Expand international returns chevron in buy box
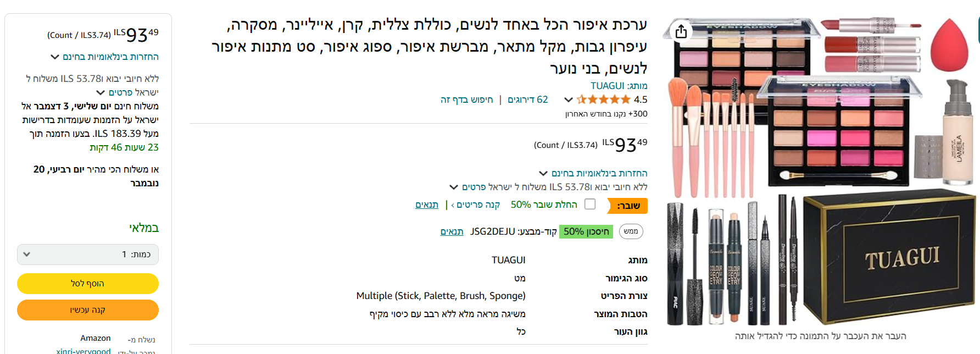The image size is (980, 354). point(55,57)
